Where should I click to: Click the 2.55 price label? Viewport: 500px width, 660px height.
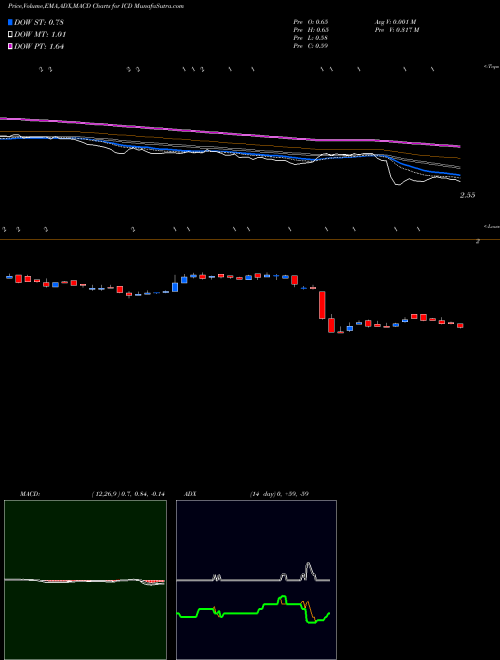point(468,195)
